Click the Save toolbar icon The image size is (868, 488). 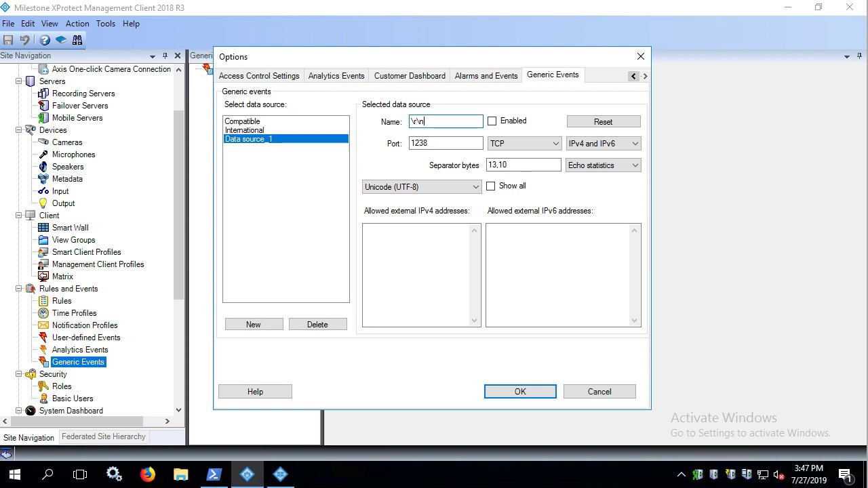(8, 40)
